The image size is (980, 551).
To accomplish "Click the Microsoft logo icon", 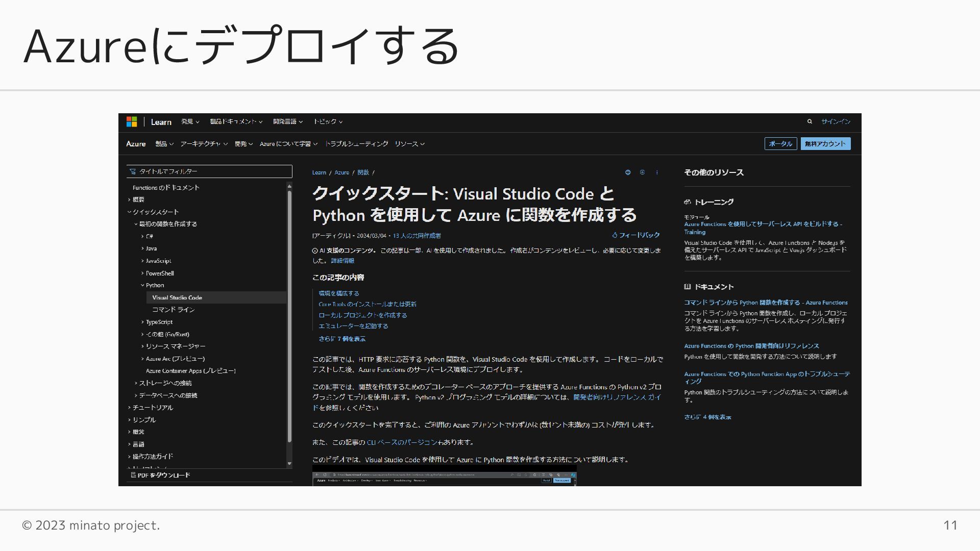I will coord(132,121).
